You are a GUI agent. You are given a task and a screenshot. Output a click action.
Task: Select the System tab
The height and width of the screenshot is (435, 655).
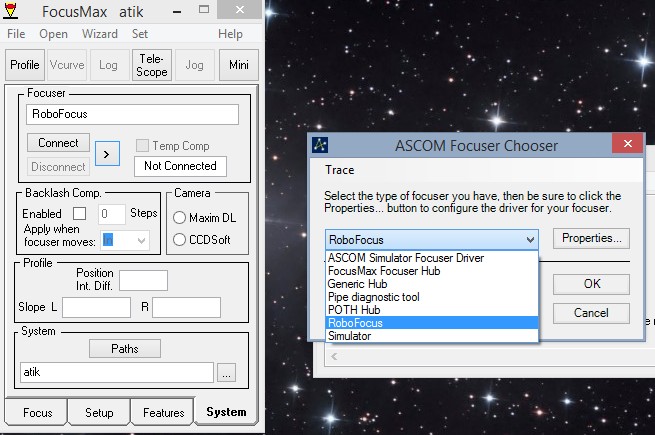point(226,412)
